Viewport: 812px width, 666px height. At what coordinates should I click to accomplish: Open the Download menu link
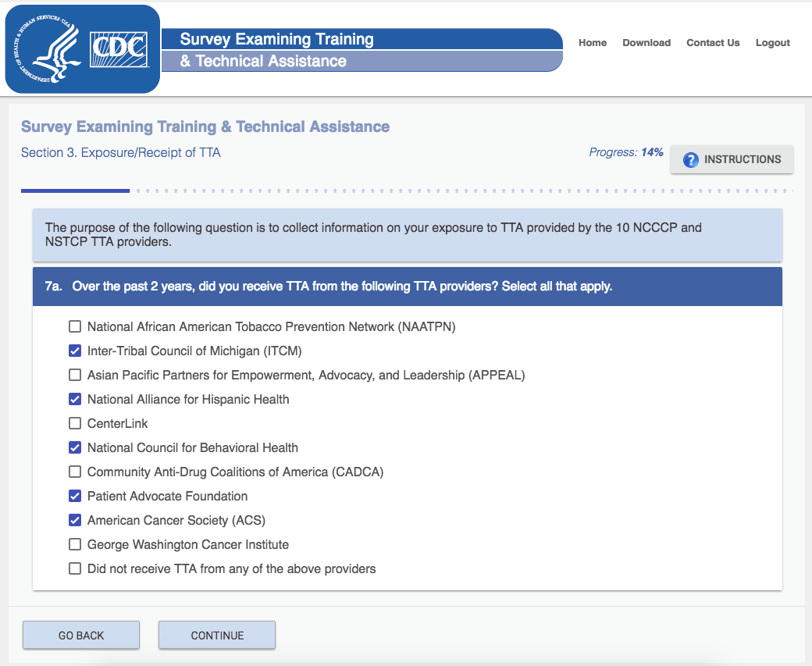point(646,43)
